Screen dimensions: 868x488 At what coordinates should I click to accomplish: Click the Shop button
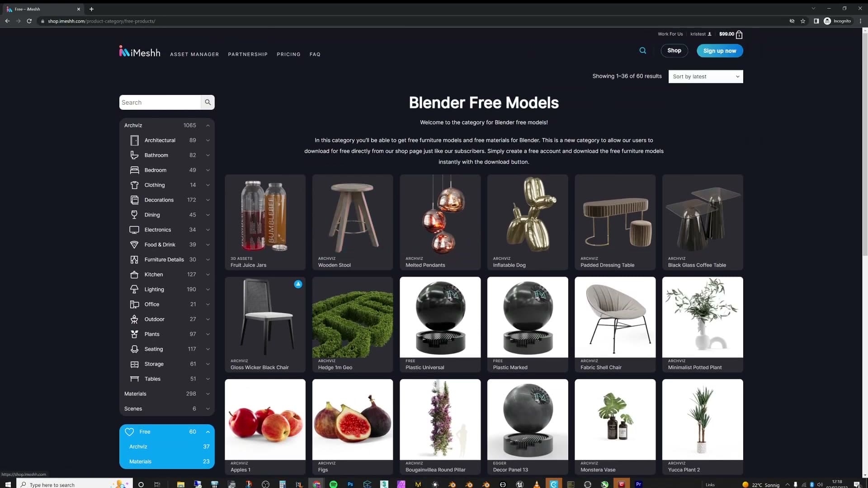[x=674, y=51]
